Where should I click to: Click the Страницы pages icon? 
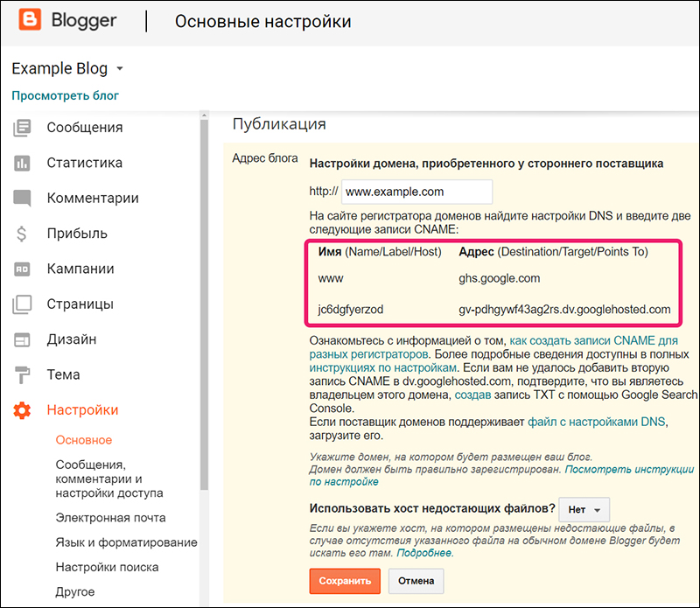coord(22,304)
